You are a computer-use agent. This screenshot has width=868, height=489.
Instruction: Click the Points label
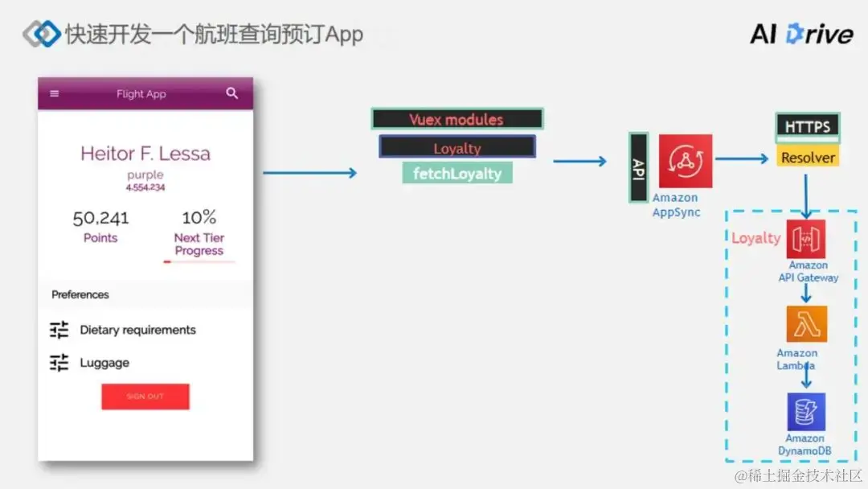pos(100,238)
